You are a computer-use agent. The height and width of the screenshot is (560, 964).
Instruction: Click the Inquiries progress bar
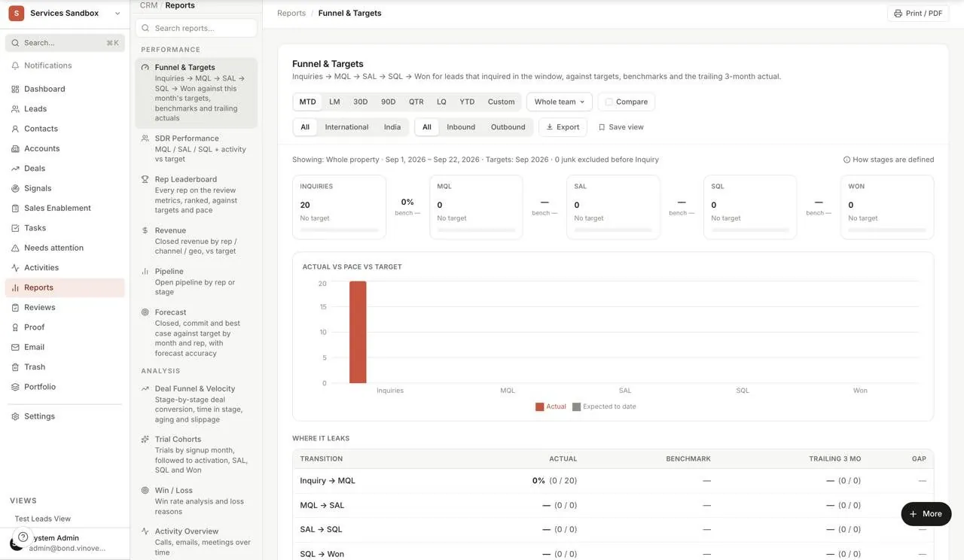(x=339, y=230)
